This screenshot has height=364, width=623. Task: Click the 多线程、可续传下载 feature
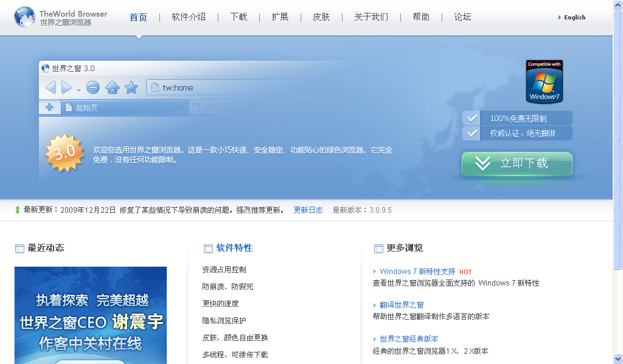[x=235, y=355]
